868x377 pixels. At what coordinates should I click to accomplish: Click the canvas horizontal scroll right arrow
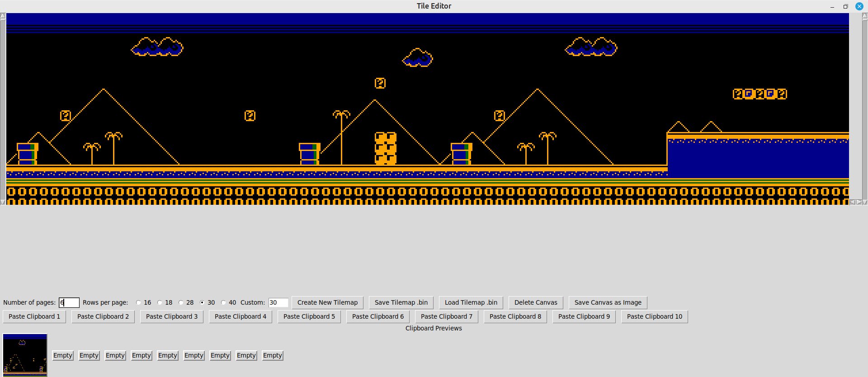859,202
